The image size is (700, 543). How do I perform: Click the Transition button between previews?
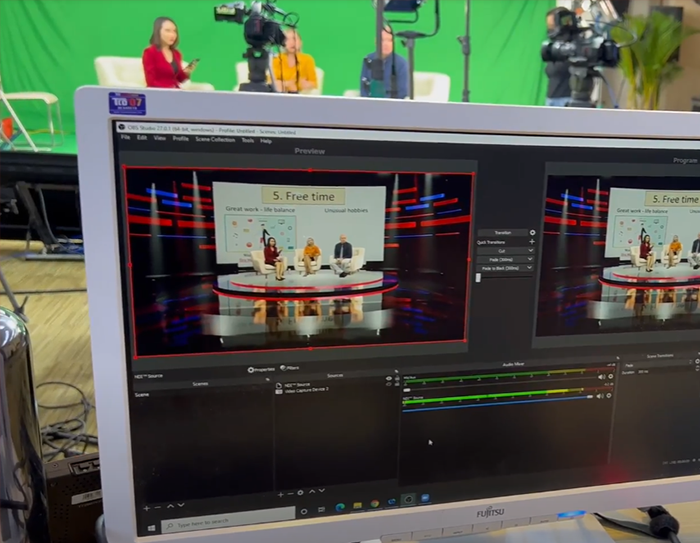tap(502, 233)
